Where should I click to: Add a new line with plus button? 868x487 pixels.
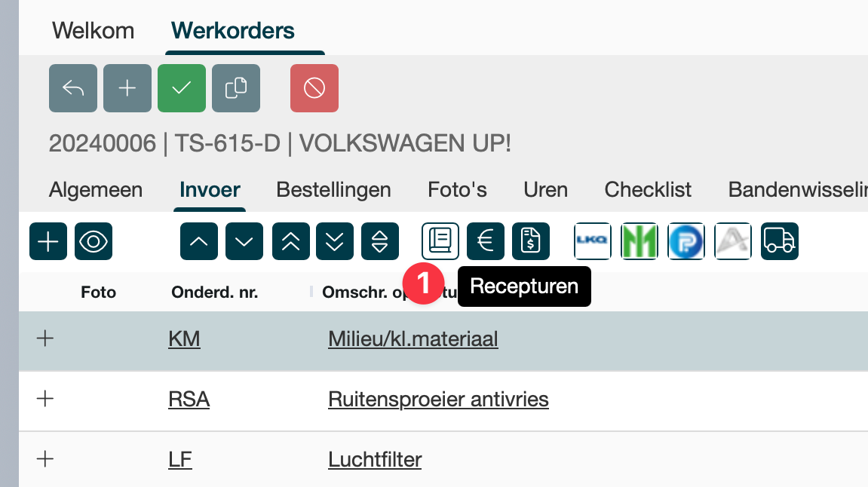(x=48, y=241)
